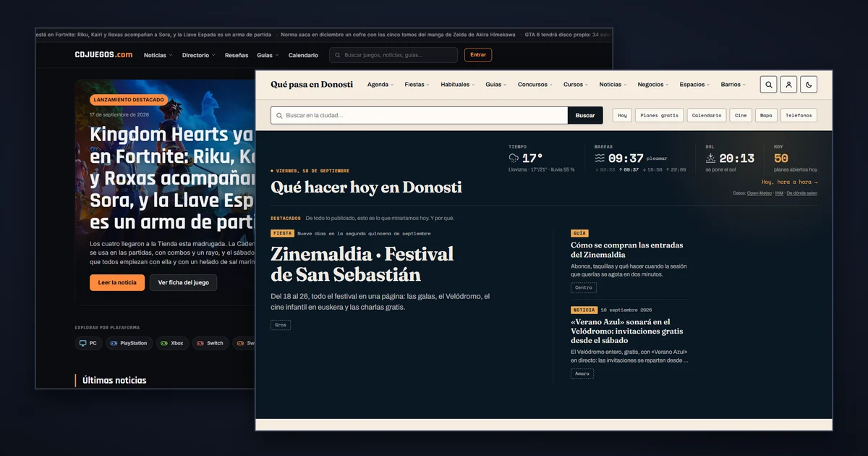Click the 50 planes abiertos hoy counter
This screenshot has width=868, height=456.
[795, 159]
